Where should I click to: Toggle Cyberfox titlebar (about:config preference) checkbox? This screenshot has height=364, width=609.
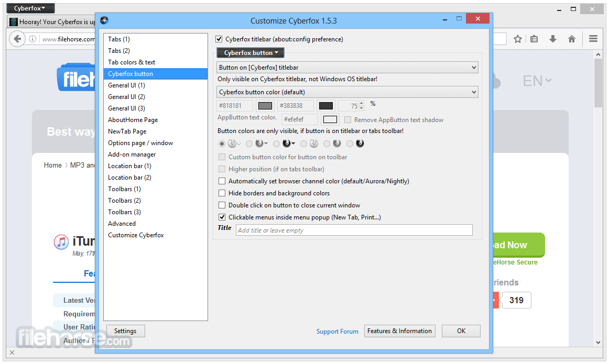[x=219, y=39]
